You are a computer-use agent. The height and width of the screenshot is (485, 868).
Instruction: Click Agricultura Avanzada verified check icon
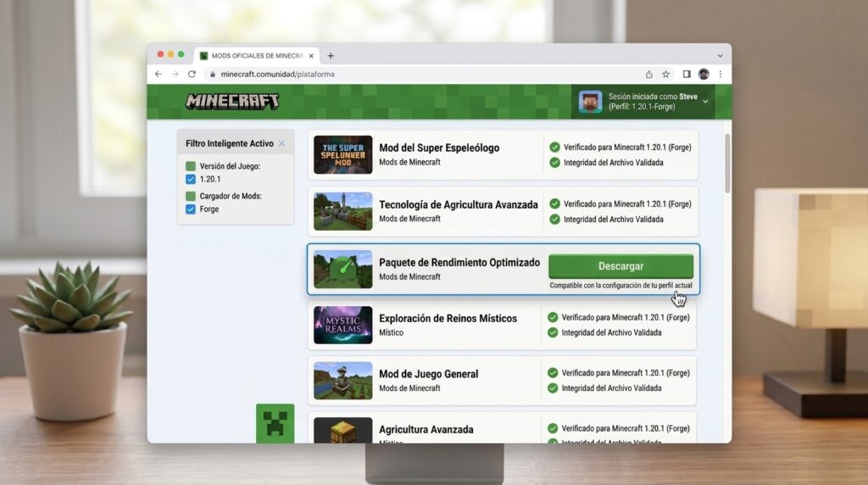[x=553, y=428]
